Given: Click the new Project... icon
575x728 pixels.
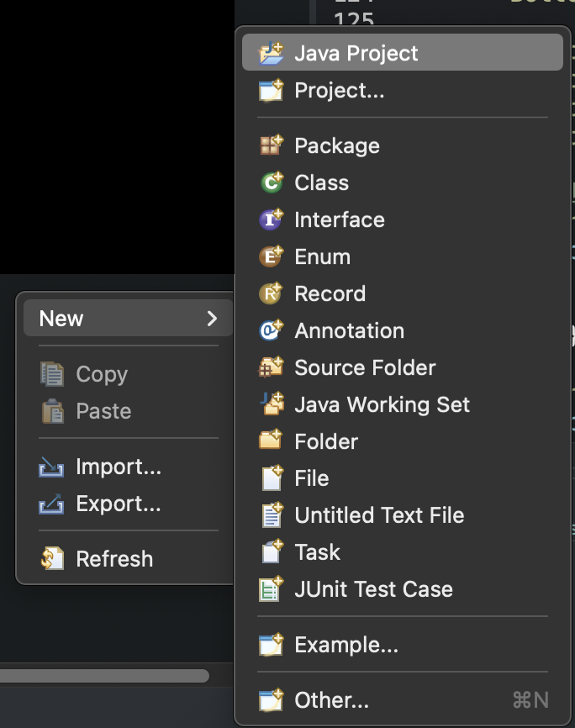Looking at the screenshot, I should click(272, 90).
